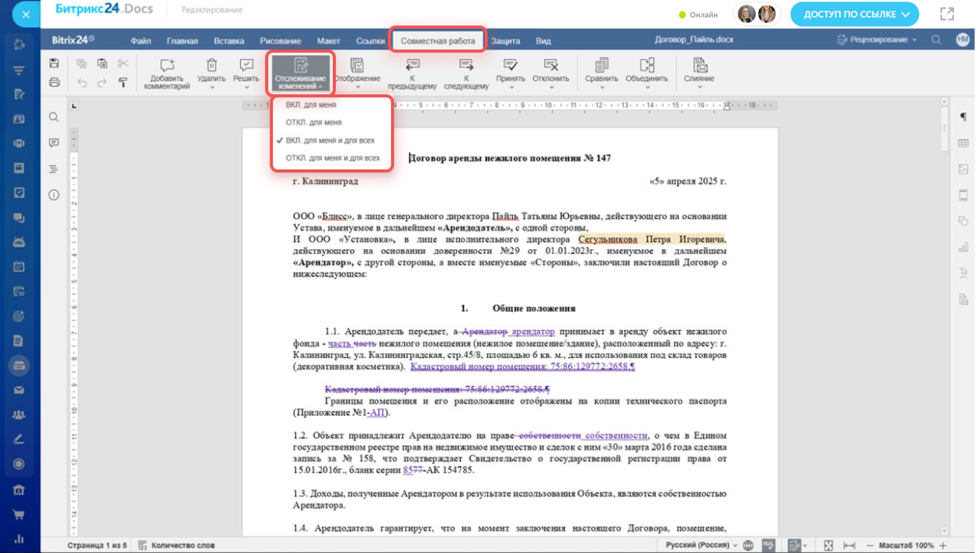
Task: Select 'ОТКЛ. для меня' tracking option
Action: (313, 122)
